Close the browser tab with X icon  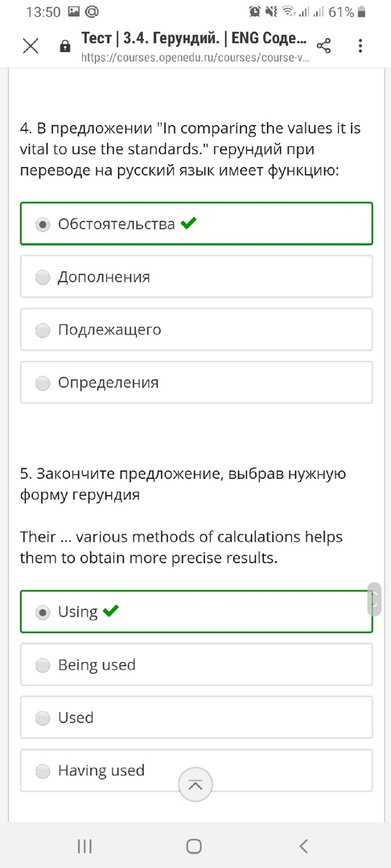click(31, 47)
